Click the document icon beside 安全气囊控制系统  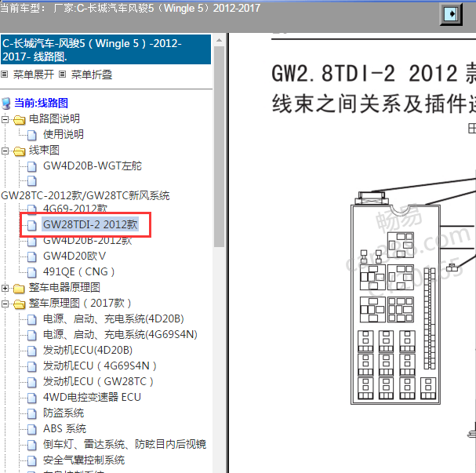point(32,460)
